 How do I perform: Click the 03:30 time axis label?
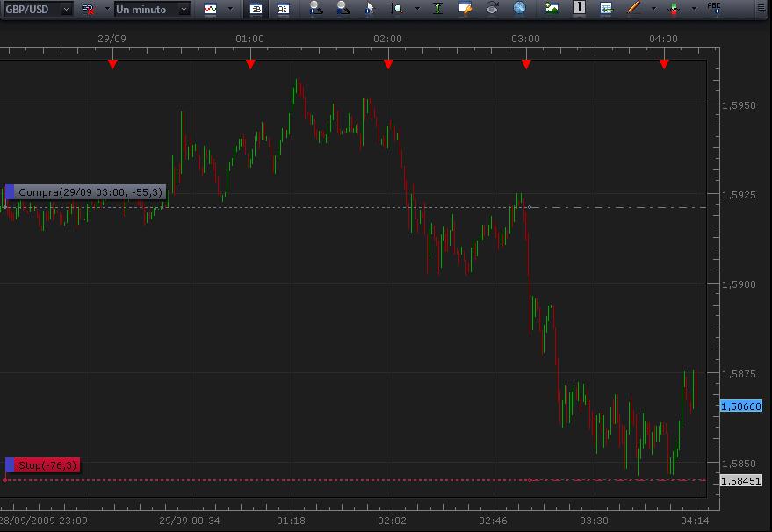[x=595, y=521]
